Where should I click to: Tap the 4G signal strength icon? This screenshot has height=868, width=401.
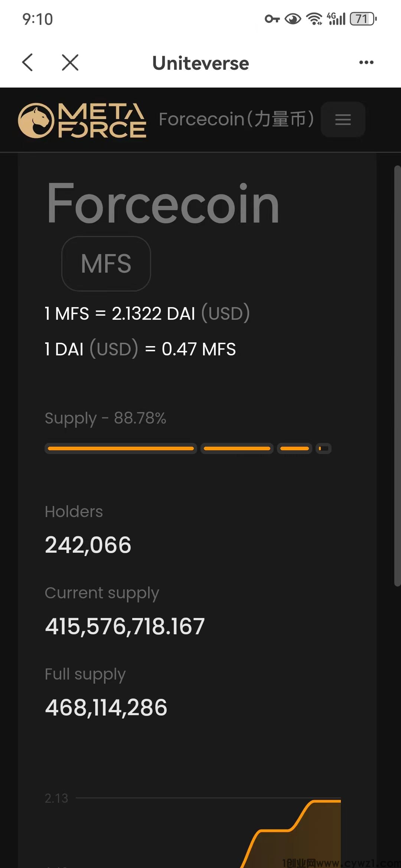click(x=336, y=19)
